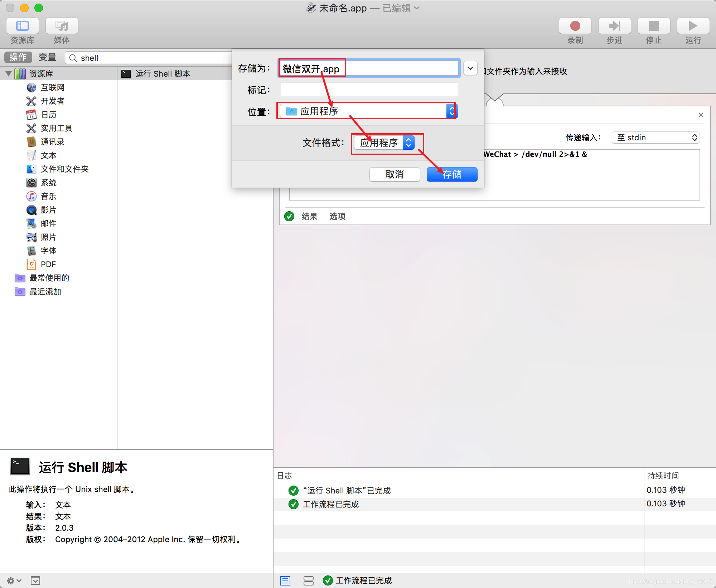716x588 pixels.
Task: Click 取消 to cancel saving
Action: [x=395, y=174]
